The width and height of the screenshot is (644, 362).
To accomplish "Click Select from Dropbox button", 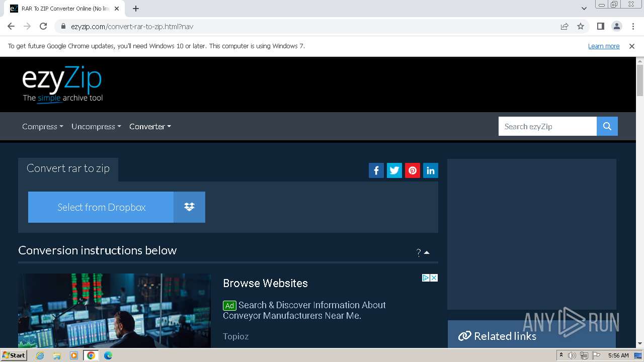I will point(101,207).
